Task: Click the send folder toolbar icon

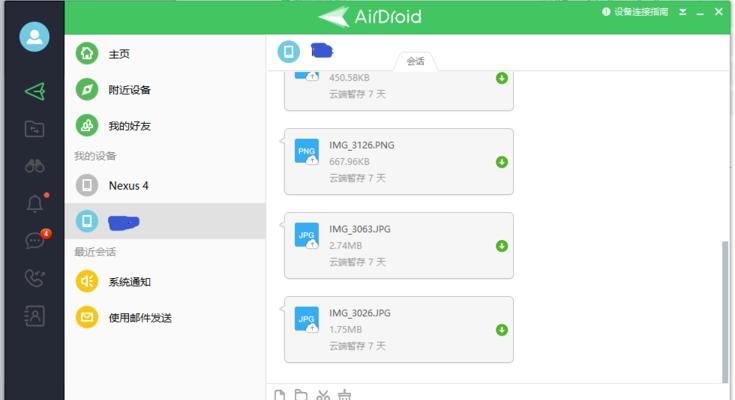Action: pyautogui.click(x=301, y=395)
